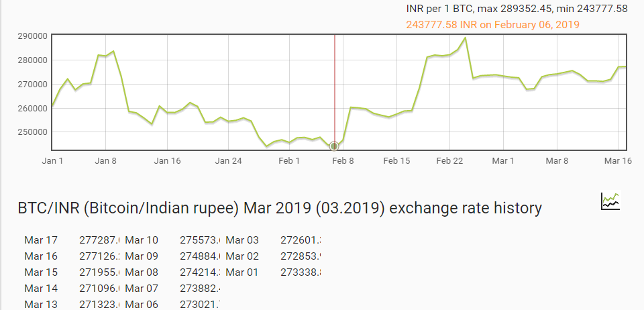Screen dimensions: 644x310
Task: Click the Feb 8 x-axis label
Action: [x=343, y=161]
